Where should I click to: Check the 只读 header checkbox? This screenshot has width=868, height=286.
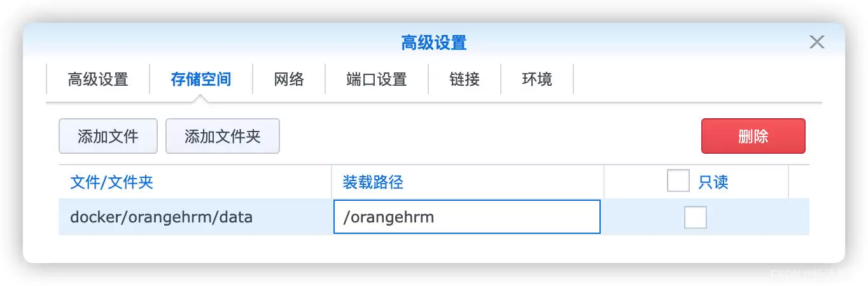tap(678, 181)
